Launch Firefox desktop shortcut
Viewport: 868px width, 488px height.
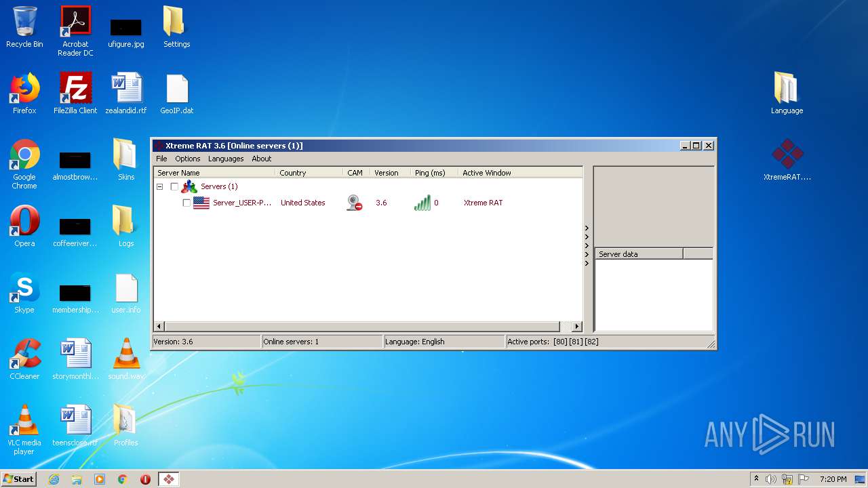[x=24, y=94]
